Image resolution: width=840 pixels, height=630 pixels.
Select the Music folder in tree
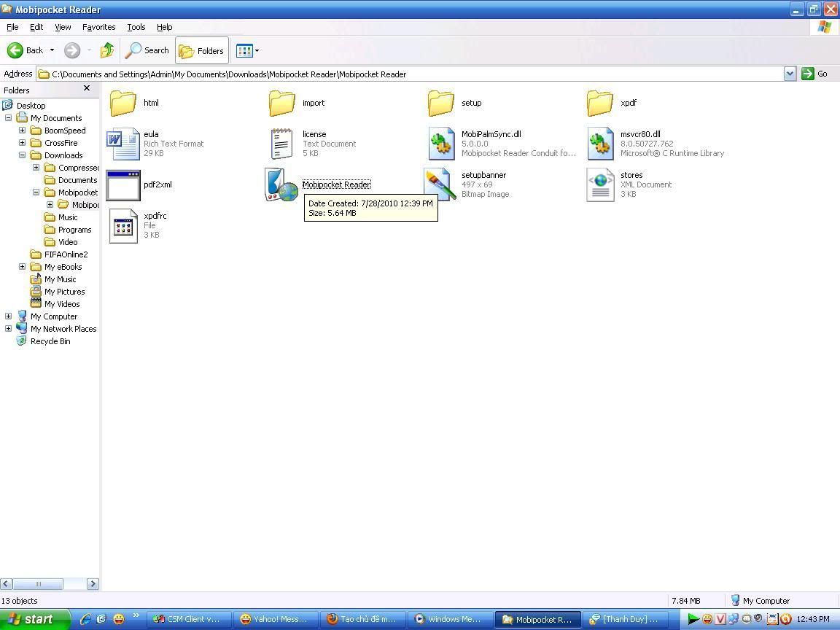[68, 217]
